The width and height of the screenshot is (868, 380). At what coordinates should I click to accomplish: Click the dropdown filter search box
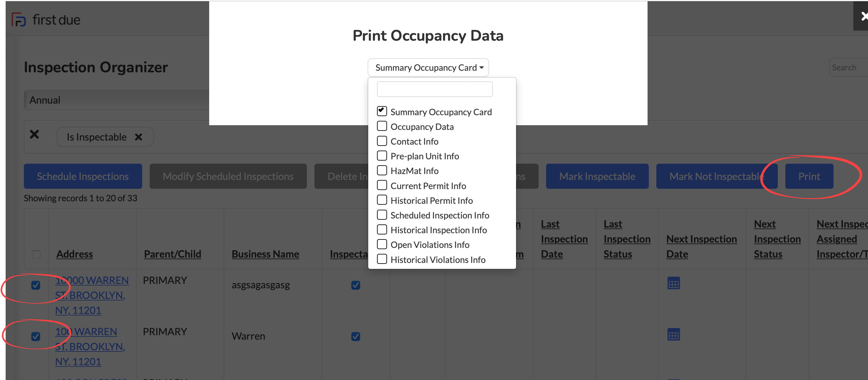(x=435, y=89)
